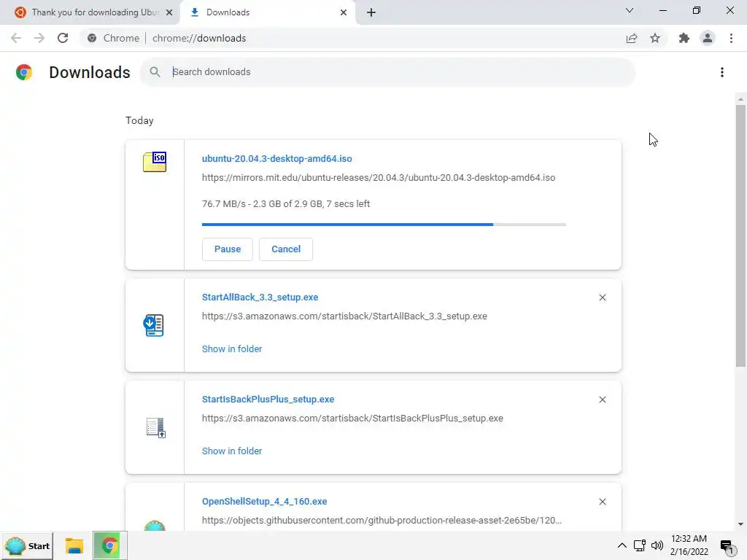Open ubuntu-20.04.3-desktop-amd64.iso file link
The width and height of the screenshot is (747, 560).
click(276, 158)
